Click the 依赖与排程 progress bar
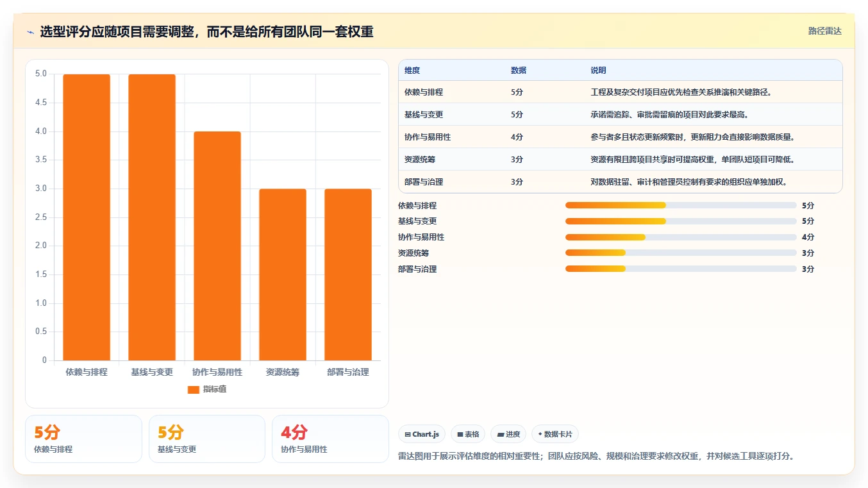Screen dimensions: 868x488 click(x=681, y=205)
